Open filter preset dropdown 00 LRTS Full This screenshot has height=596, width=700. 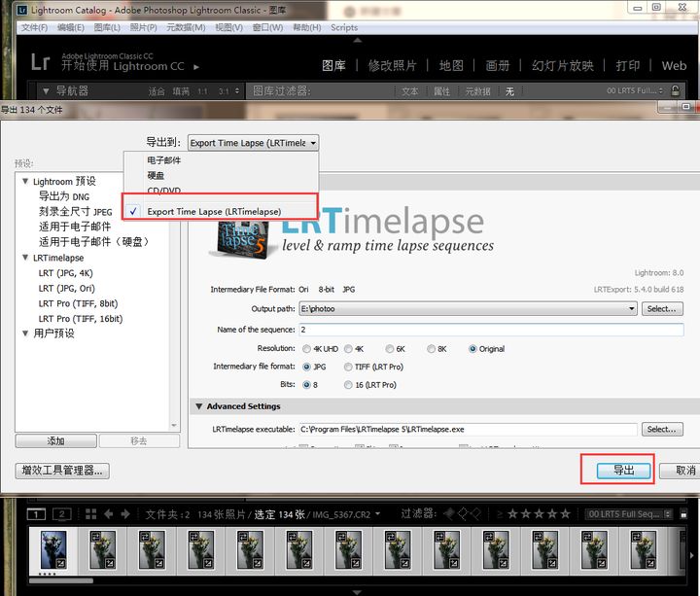tap(634, 90)
